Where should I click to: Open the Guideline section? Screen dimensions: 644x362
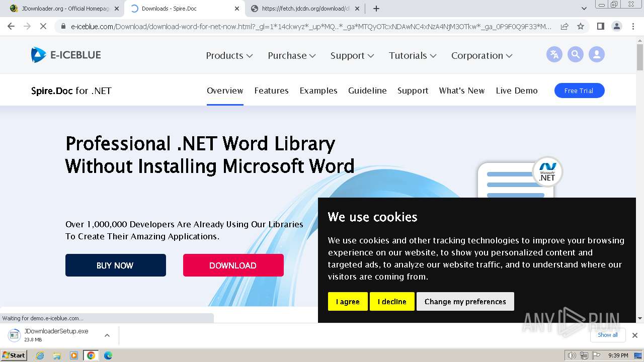tap(367, 90)
